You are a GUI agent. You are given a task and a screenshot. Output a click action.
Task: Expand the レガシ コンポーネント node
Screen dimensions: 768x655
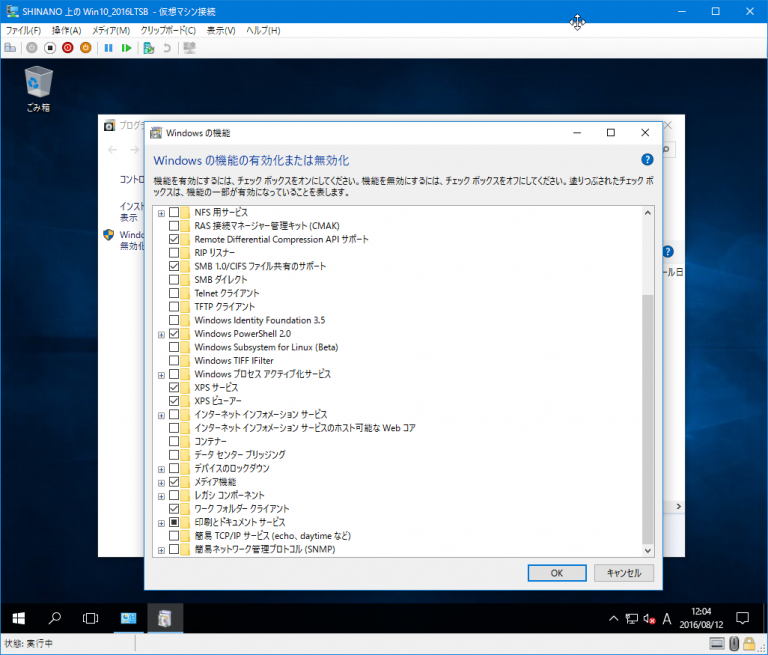161,496
